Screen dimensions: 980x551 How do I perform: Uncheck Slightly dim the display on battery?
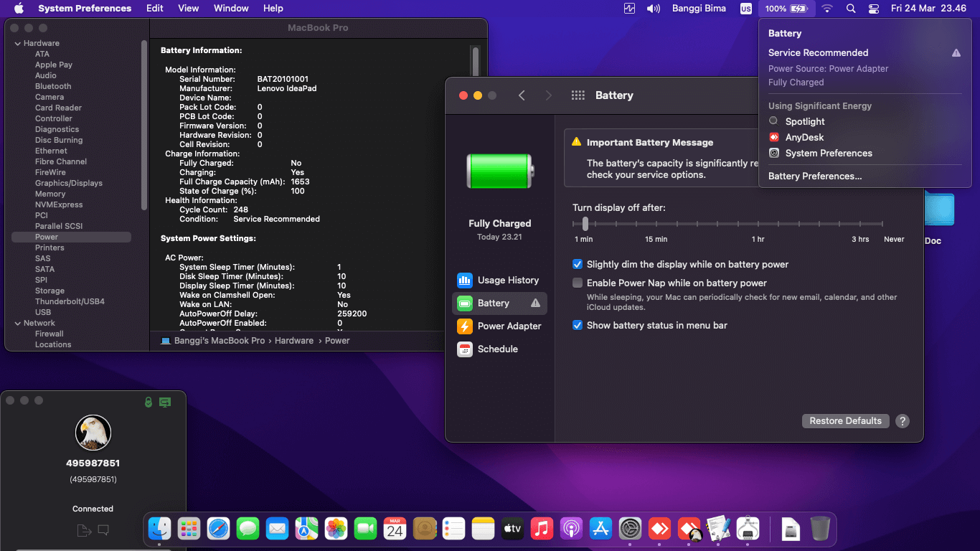(x=578, y=265)
